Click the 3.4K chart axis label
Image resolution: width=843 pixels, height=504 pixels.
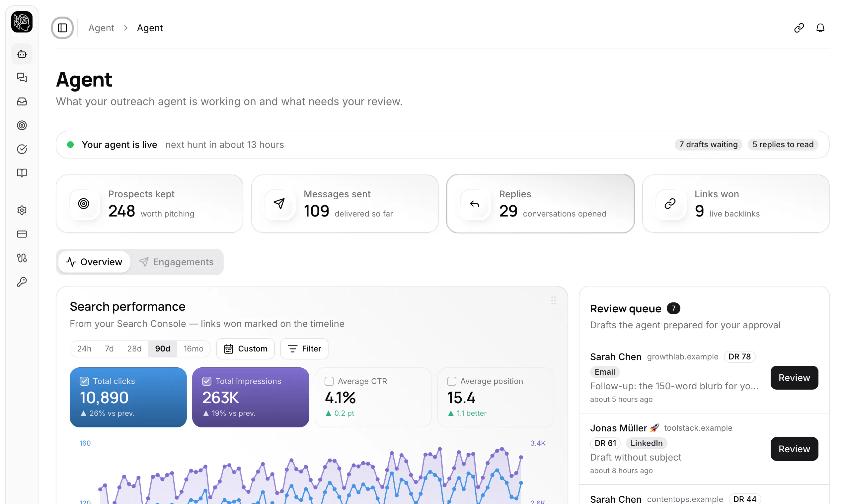538,443
